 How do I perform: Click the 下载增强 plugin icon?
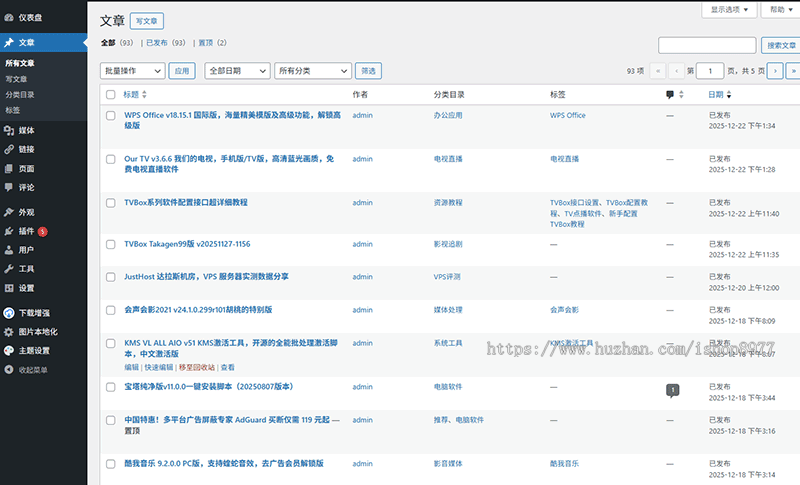(9, 313)
